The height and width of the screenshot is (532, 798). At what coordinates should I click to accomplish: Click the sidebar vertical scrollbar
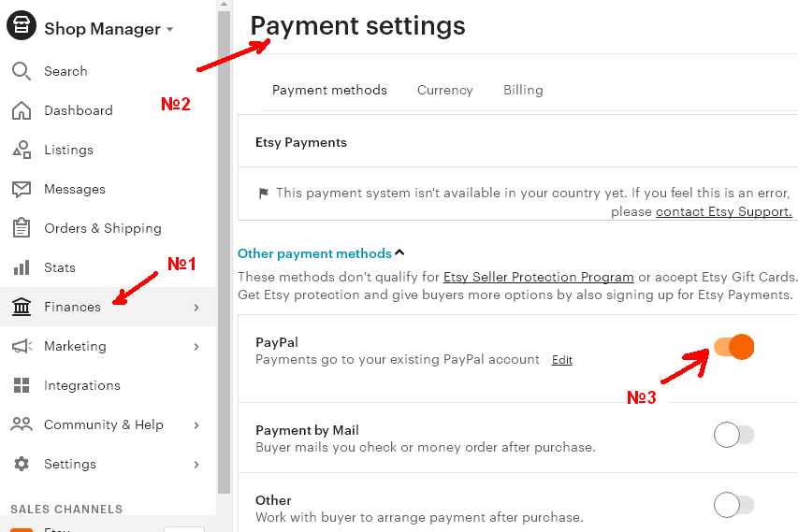point(224,252)
